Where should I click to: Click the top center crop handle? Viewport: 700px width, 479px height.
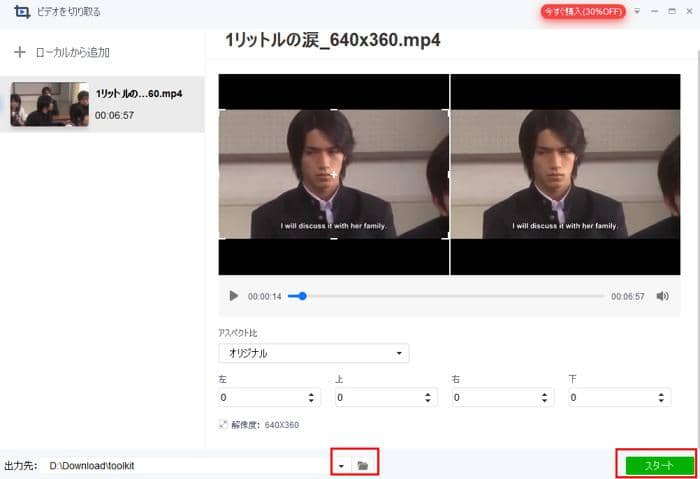tap(334, 110)
